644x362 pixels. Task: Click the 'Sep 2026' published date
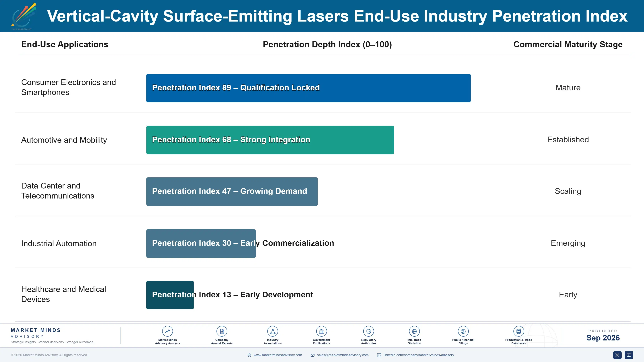[x=603, y=338]
